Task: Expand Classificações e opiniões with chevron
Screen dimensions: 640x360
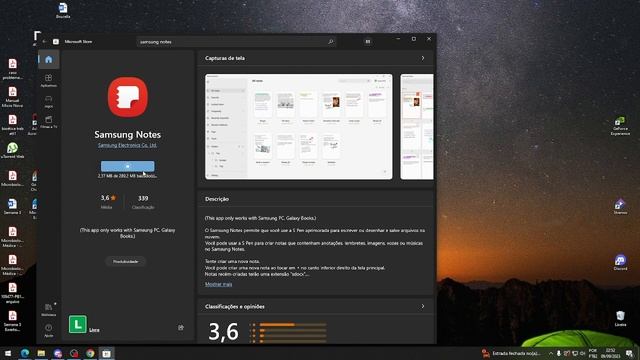Action: point(423,307)
